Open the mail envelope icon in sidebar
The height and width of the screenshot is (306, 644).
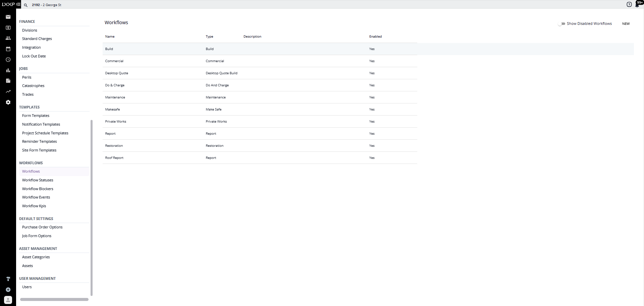[8, 17]
